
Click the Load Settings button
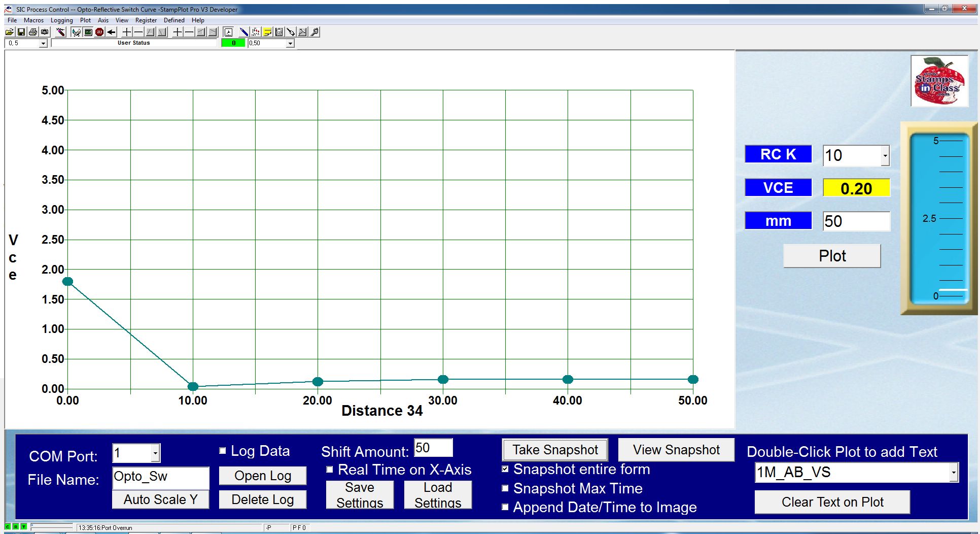[x=438, y=495]
